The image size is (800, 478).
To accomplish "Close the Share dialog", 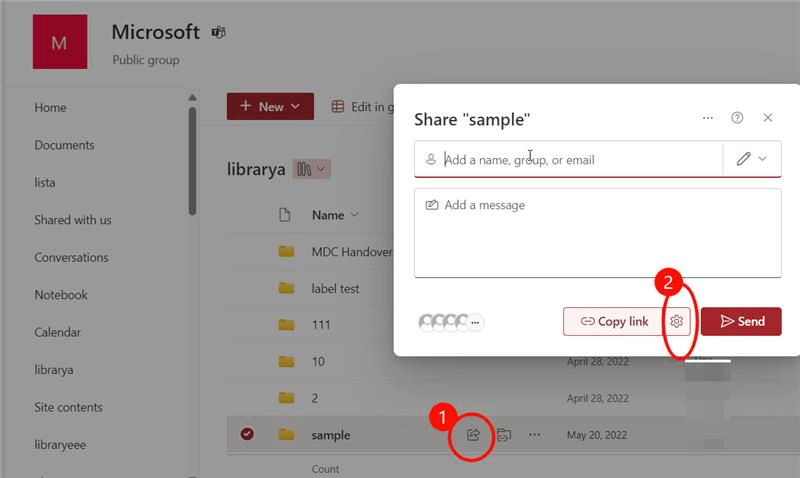I will point(768,118).
